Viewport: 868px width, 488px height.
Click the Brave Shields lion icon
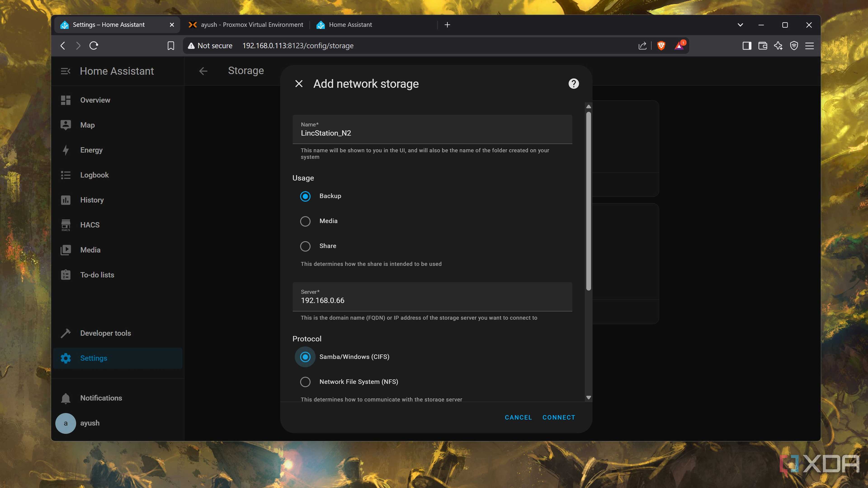(661, 45)
